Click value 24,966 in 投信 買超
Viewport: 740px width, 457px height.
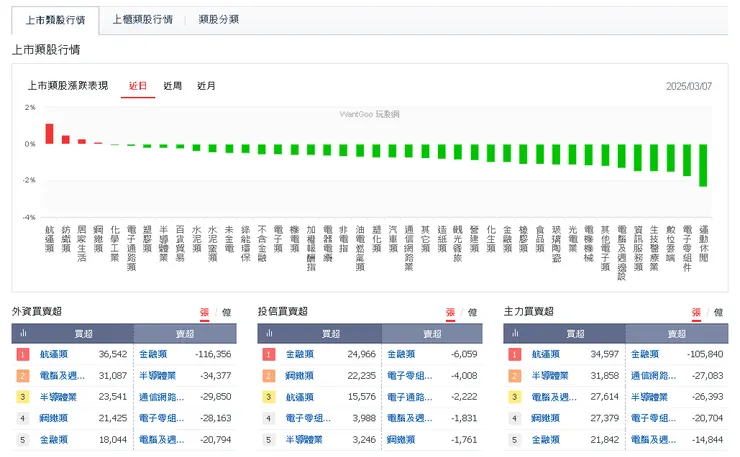(x=362, y=354)
